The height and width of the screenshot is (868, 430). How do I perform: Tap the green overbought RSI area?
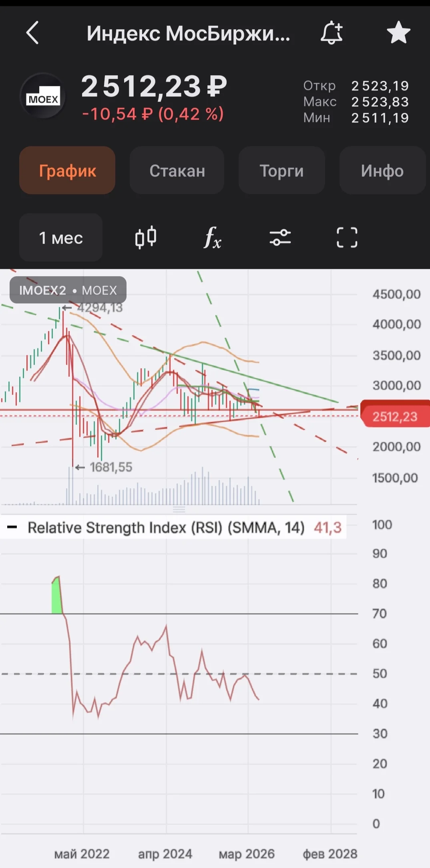coord(57,596)
